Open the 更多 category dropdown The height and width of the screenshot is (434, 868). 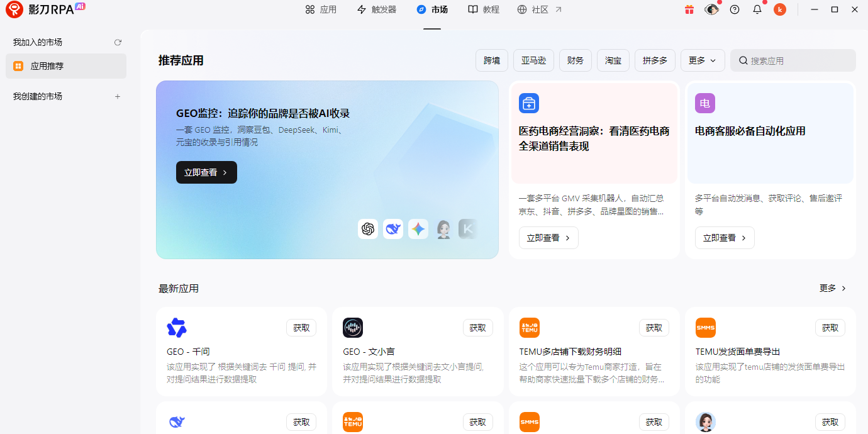[x=703, y=60]
